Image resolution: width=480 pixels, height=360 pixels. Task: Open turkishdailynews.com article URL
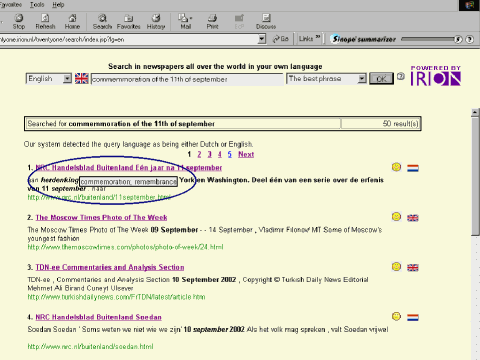pyautogui.click(x=116, y=297)
